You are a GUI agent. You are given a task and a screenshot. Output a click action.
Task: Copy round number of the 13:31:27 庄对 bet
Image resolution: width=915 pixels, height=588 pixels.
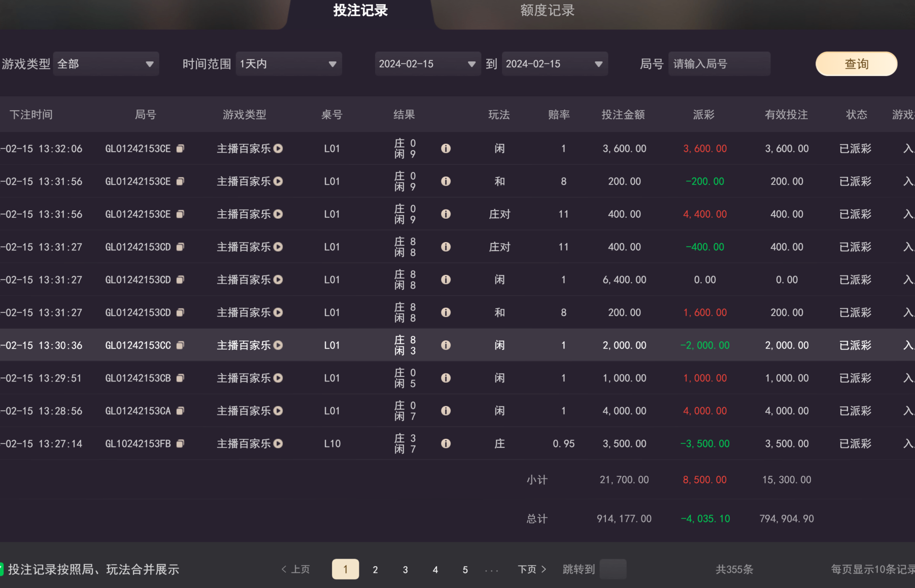[x=180, y=247]
